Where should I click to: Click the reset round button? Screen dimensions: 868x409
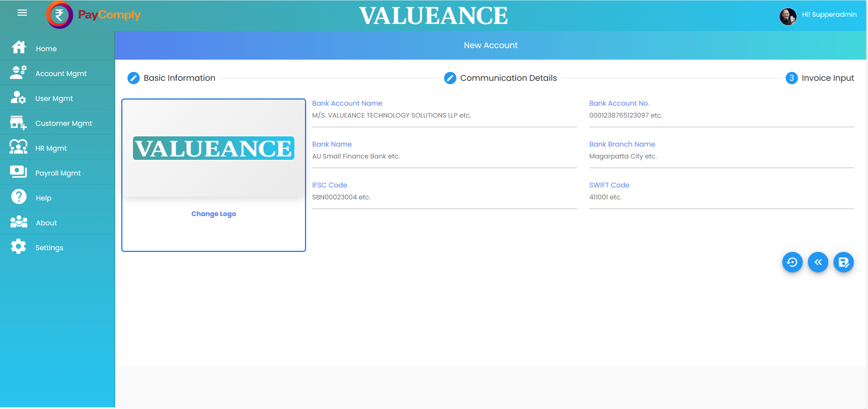pos(792,262)
